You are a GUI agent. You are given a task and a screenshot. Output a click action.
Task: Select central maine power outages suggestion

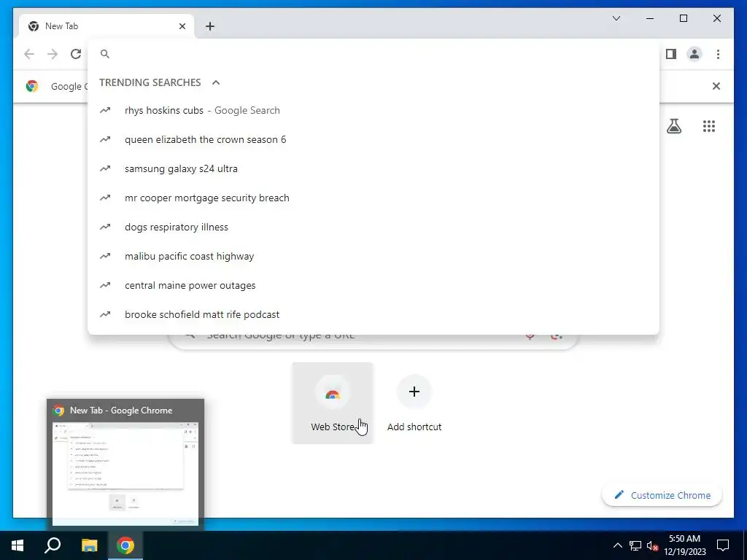tap(373, 285)
